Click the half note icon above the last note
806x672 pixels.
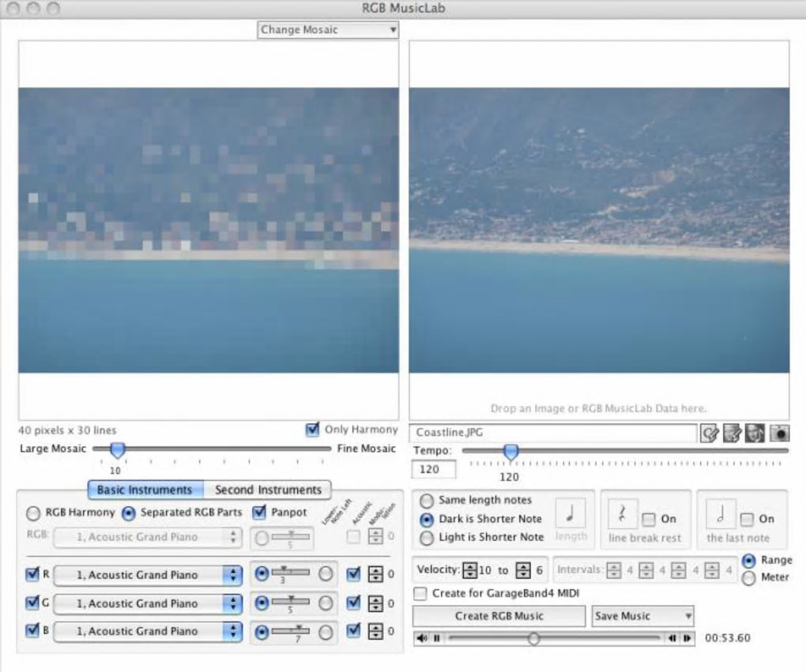(x=721, y=512)
